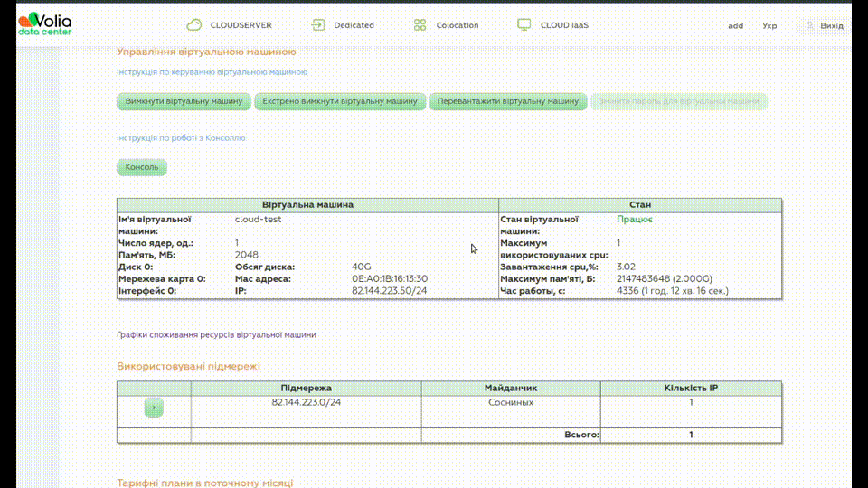
Task: Open the resource consumption graphs link
Action: [216, 335]
